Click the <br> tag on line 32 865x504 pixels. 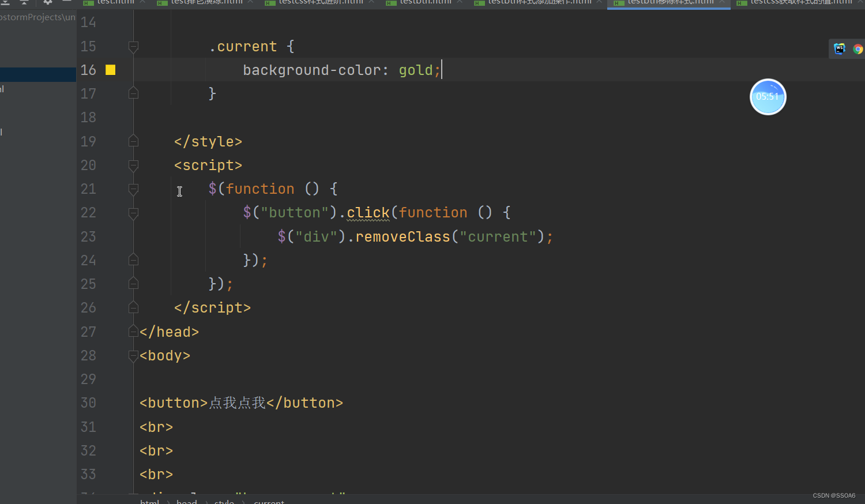(156, 451)
